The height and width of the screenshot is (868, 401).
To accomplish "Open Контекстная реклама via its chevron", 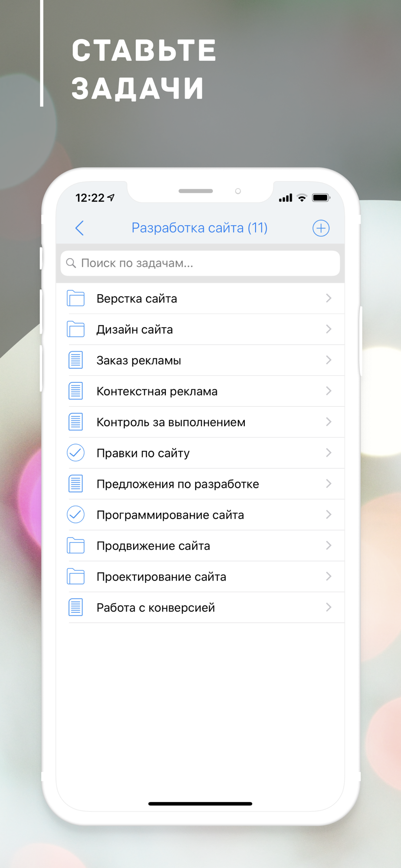I will 329,391.
